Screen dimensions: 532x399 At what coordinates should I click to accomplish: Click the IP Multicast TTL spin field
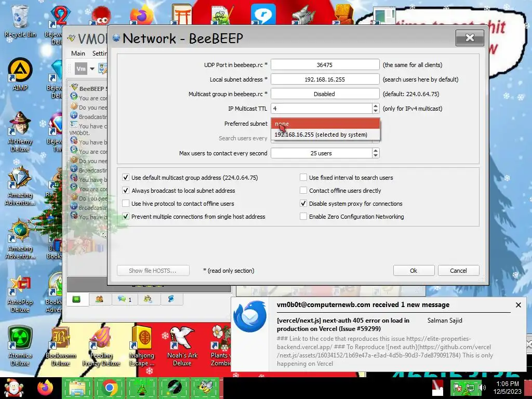321,109
